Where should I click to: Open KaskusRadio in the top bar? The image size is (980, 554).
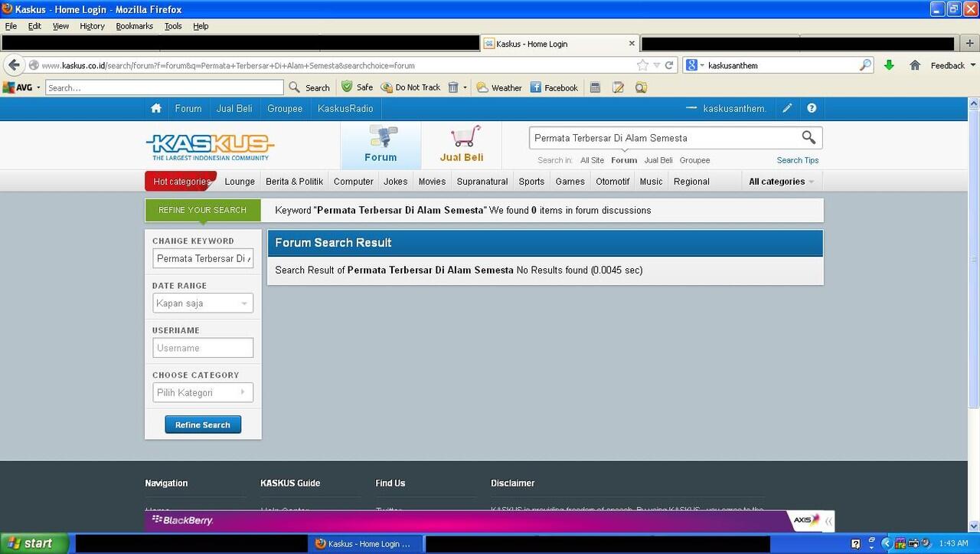coord(345,108)
